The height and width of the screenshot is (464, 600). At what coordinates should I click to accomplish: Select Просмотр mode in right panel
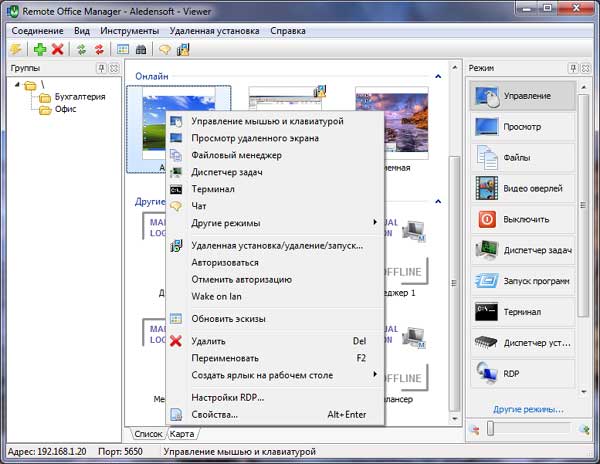pyautogui.click(x=523, y=127)
